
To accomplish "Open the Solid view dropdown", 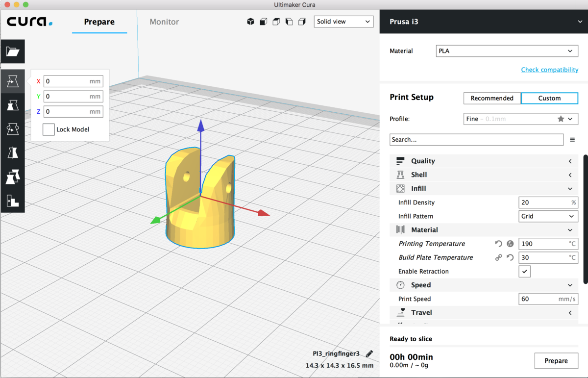I will [343, 22].
